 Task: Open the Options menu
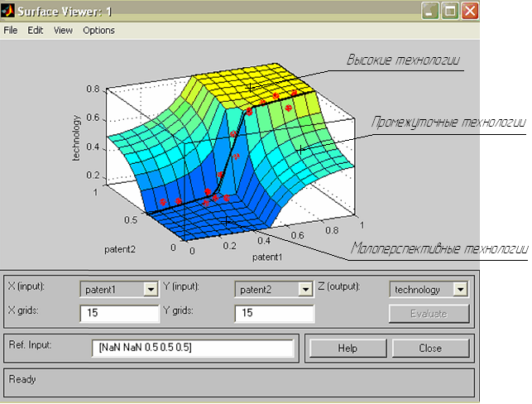(x=98, y=30)
